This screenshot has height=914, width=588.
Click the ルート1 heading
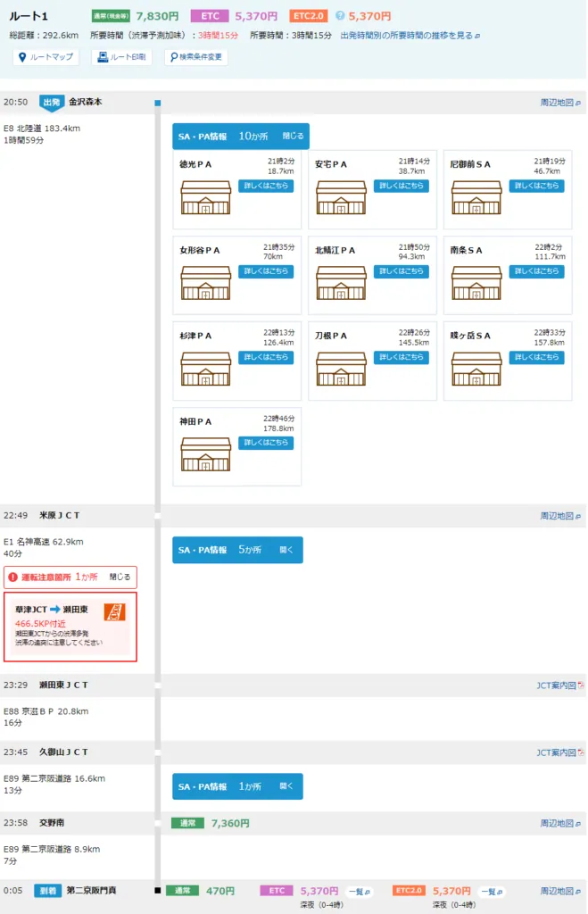(29, 16)
